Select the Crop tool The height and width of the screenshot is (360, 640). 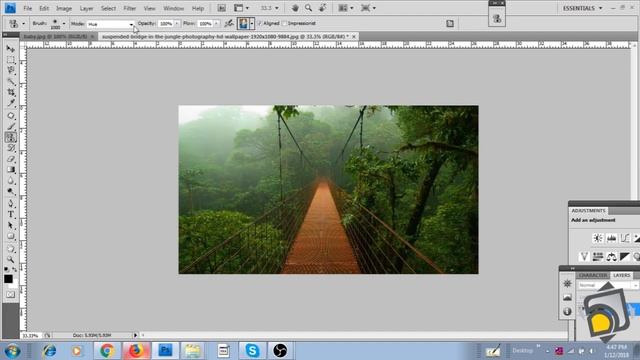(11, 93)
